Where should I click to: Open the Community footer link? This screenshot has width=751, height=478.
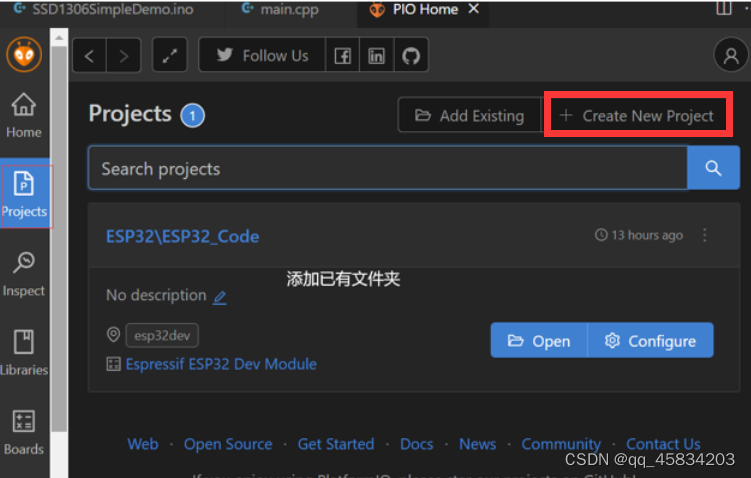[561, 444]
